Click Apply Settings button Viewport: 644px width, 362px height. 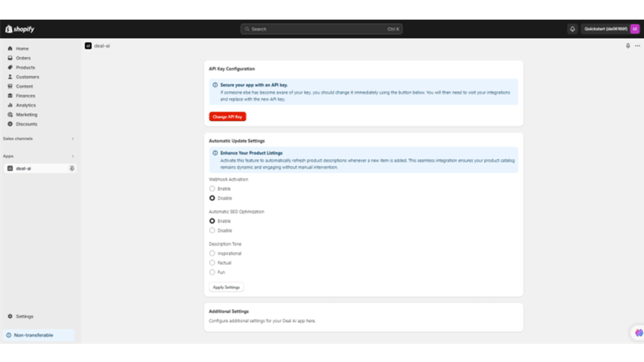pyautogui.click(x=226, y=287)
